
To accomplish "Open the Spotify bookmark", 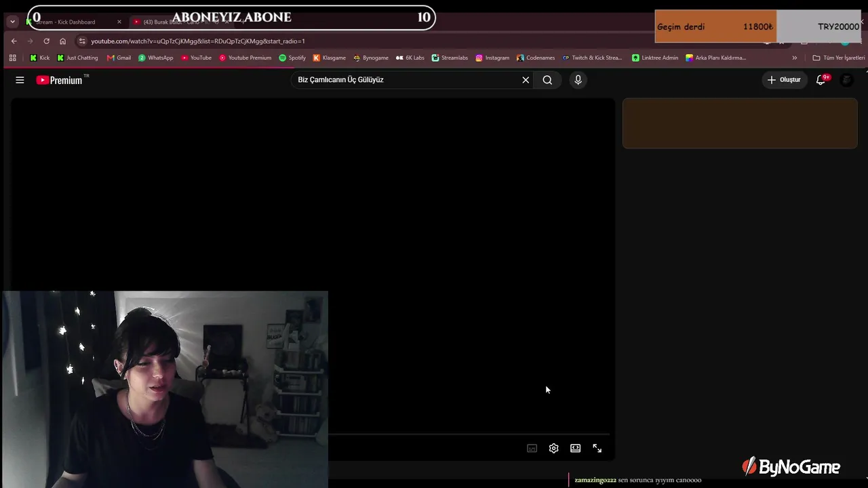I will click(x=292, y=58).
